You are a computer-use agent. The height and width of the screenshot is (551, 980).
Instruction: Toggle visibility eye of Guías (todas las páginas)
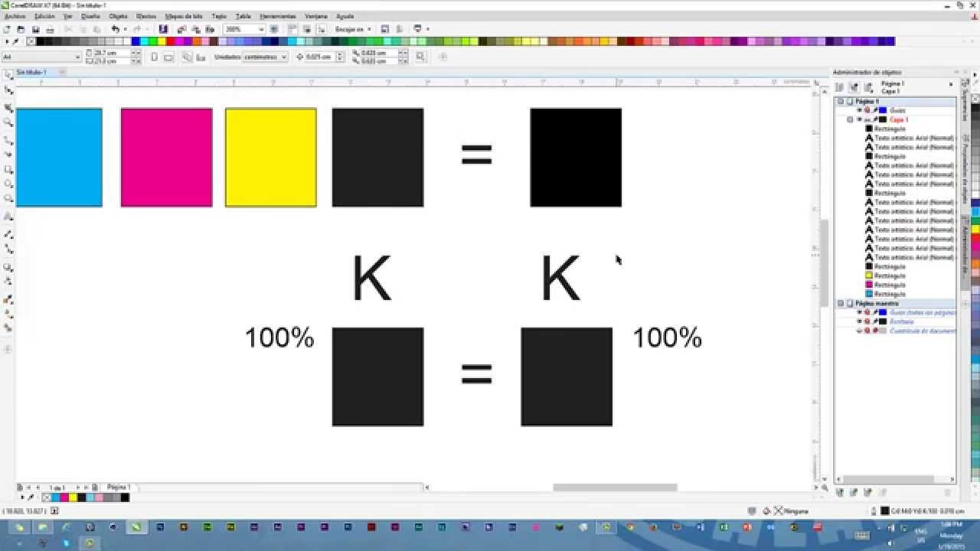(859, 312)
